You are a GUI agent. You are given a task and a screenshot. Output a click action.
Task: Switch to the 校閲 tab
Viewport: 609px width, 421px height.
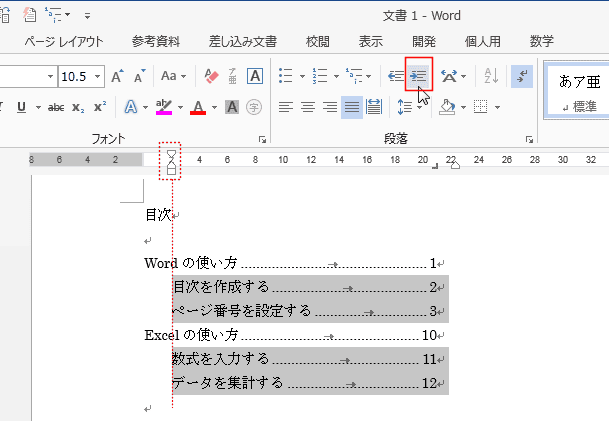(318, 41)
